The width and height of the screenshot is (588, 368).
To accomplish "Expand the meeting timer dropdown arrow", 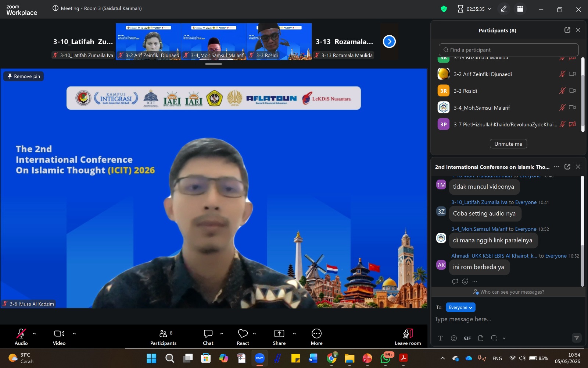I will (490, 9).
